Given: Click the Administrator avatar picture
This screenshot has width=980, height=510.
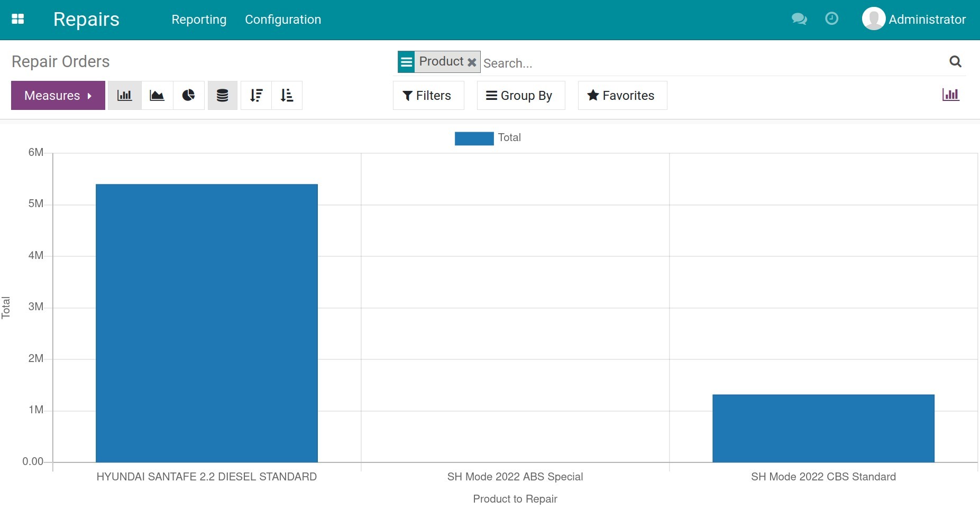Looking at the screenshot, I should click(874, 19).
